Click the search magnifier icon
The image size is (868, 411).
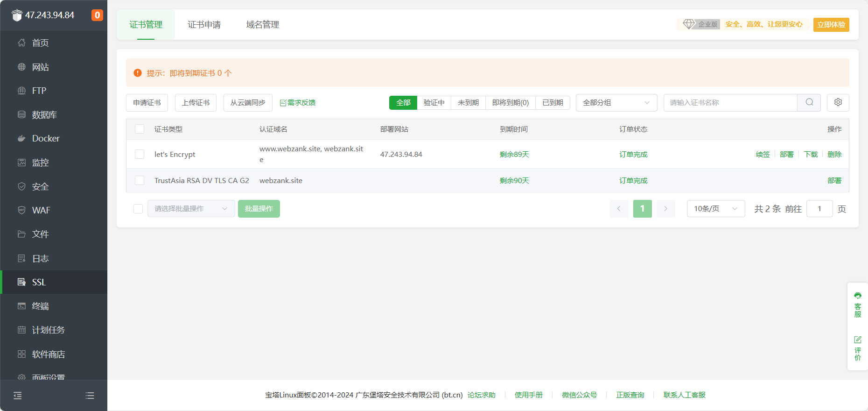point(809,102)
